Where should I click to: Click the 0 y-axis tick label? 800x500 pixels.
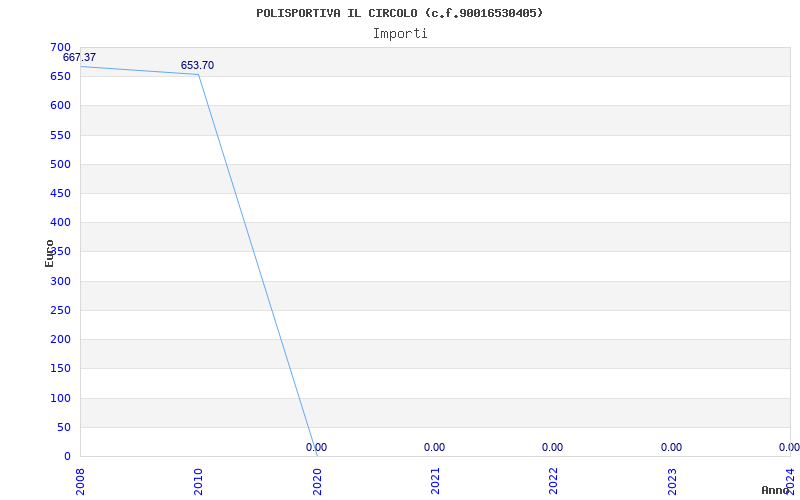(67, 456)
